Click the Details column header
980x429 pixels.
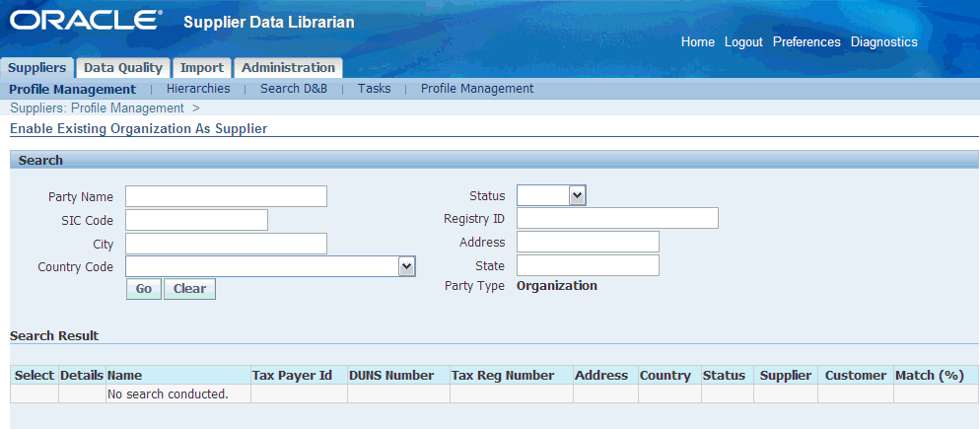coord(82,375)
